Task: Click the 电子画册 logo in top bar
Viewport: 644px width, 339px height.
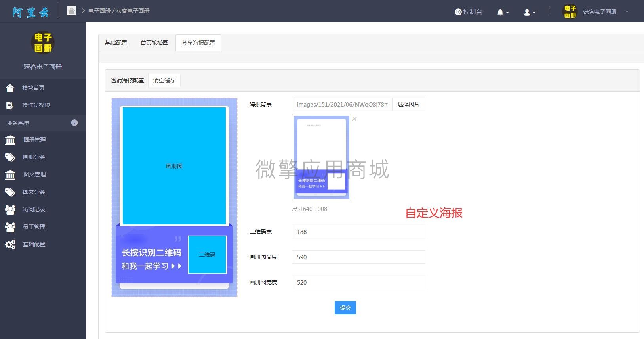Action: tap(570, 11)
